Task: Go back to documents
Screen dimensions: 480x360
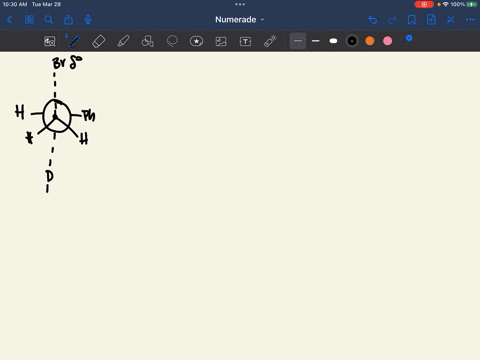Action: pos(10,20)
